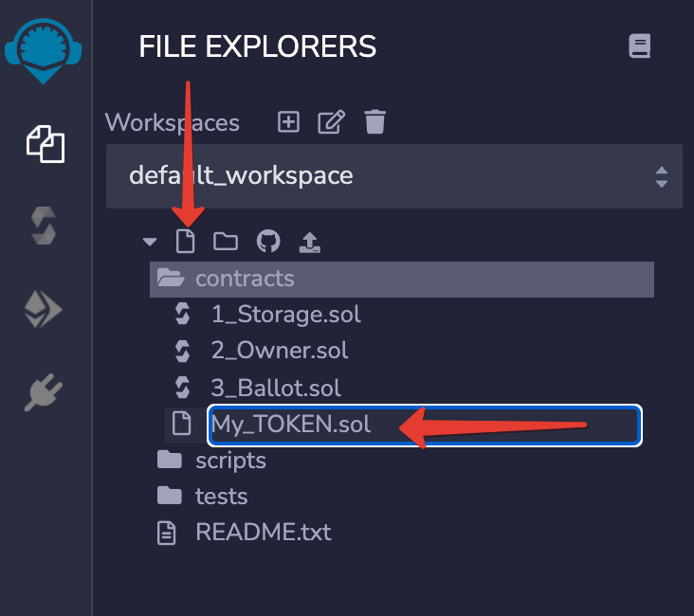
Task: Click the FILE EXPLORERS heading
Action: 258,46
